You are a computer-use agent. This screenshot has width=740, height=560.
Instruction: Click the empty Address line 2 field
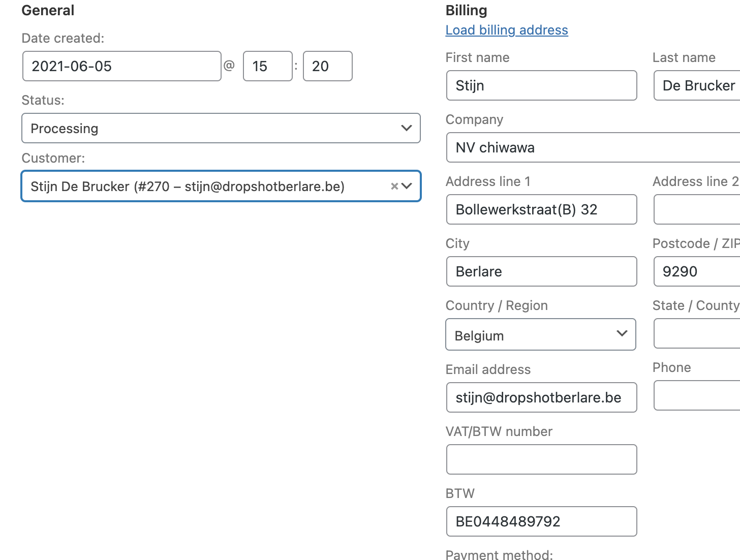tap(697, 209)
